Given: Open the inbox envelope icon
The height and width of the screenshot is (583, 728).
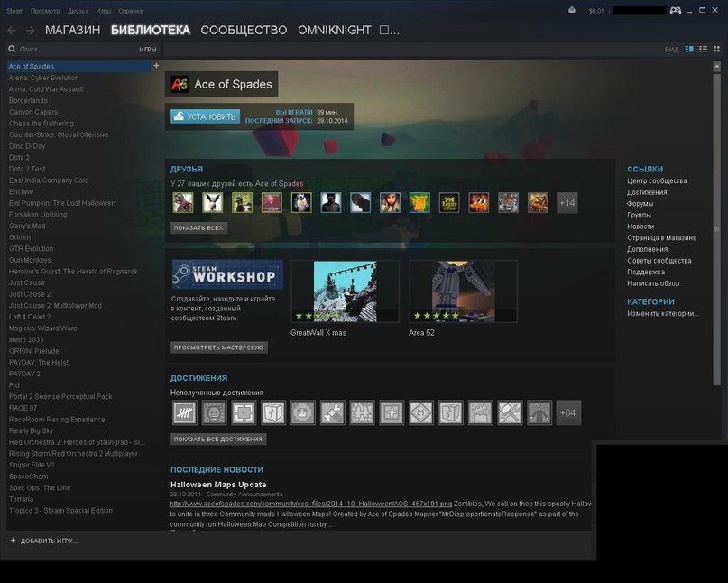Looking at the screenshot, I should click(x=572, y=10).
